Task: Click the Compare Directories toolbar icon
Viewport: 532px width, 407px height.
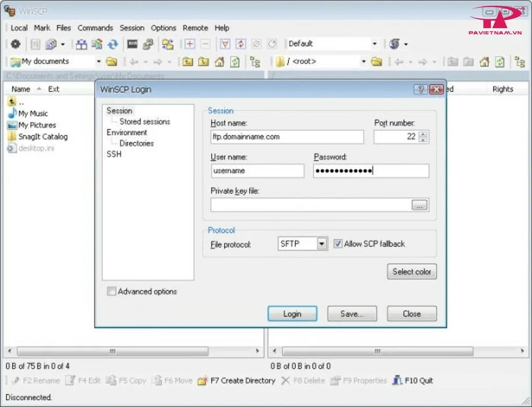Action: (x=81, y=44)
